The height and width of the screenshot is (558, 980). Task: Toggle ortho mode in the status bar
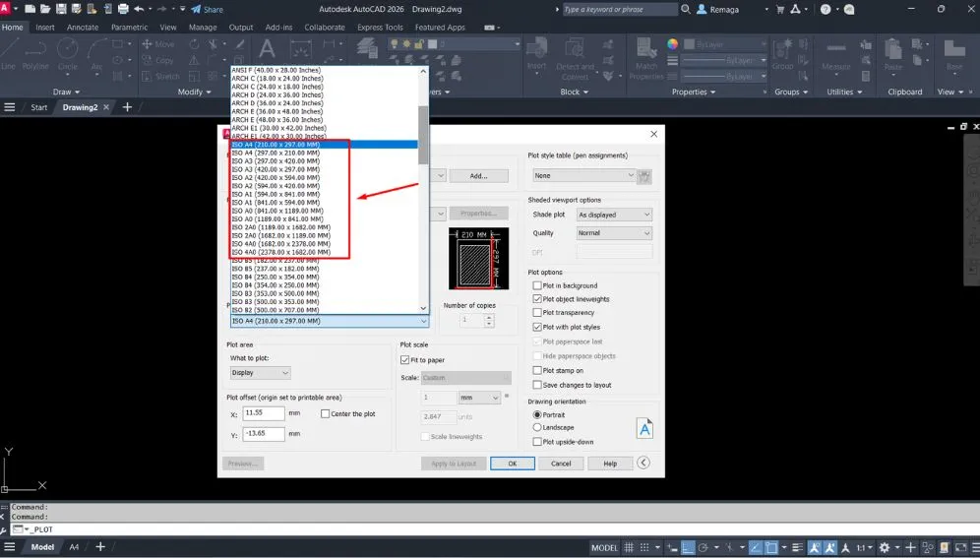tap(690, 548)
